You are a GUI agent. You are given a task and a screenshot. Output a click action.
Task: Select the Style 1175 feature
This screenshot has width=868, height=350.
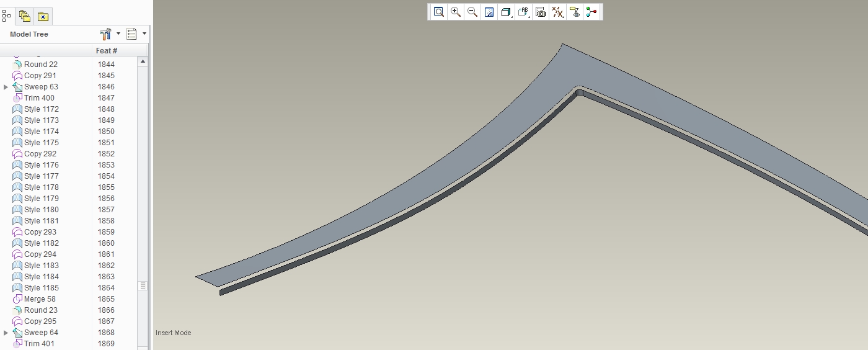coord(42,143)
